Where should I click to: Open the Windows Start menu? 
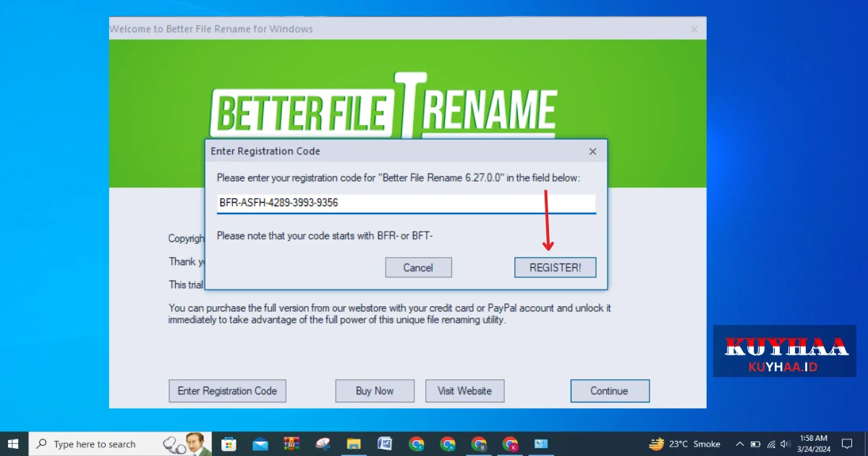click(14, 444)
